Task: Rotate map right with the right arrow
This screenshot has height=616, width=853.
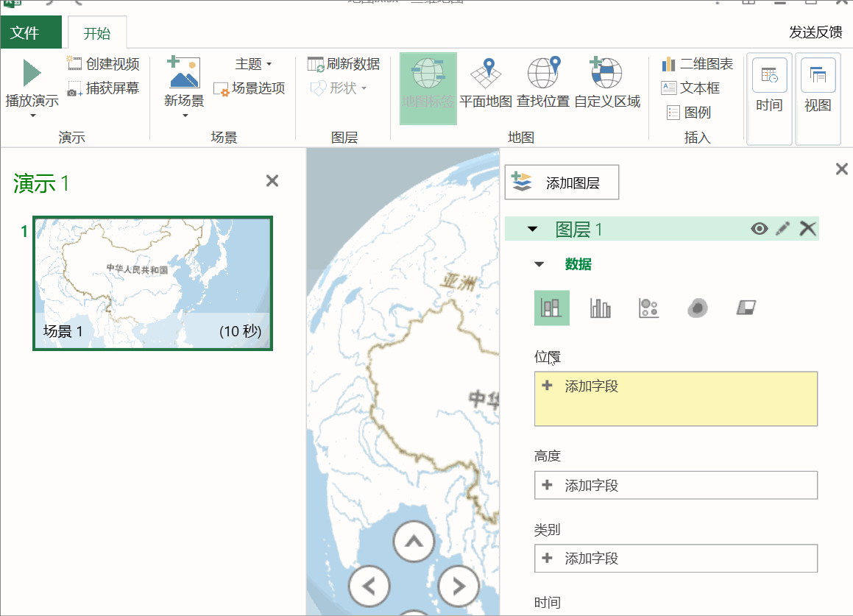Action: [459, 586]
